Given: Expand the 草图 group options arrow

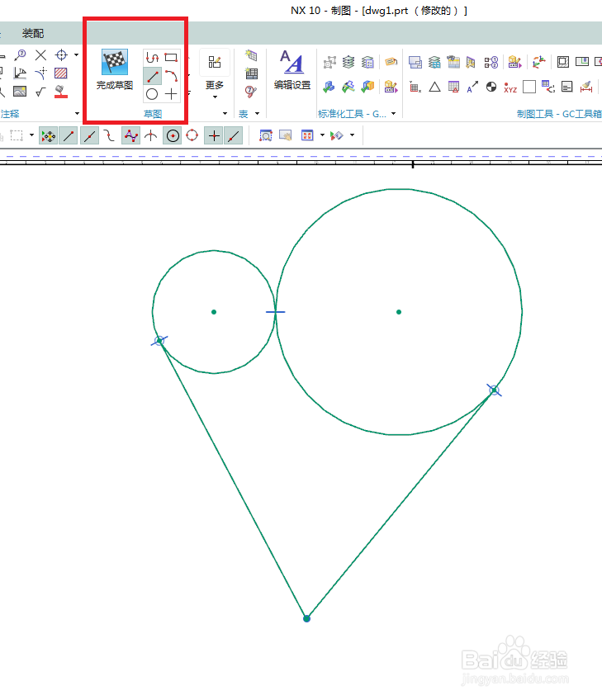Looking at the screenshot, I should 225,113.
